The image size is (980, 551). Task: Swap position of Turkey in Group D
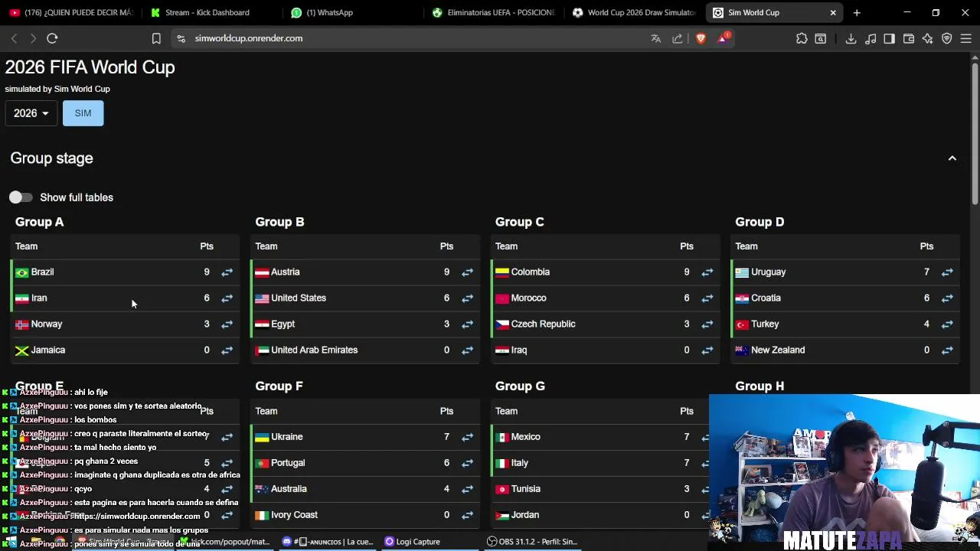click(x=947, y=324)
